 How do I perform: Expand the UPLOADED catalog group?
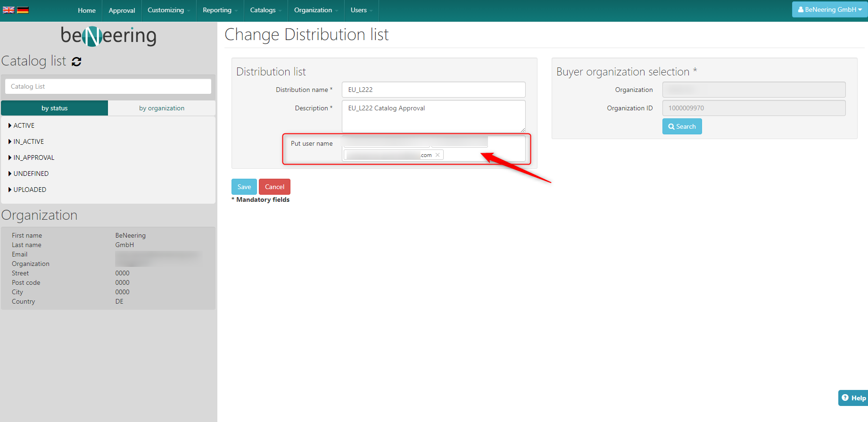tap(10, 190)
